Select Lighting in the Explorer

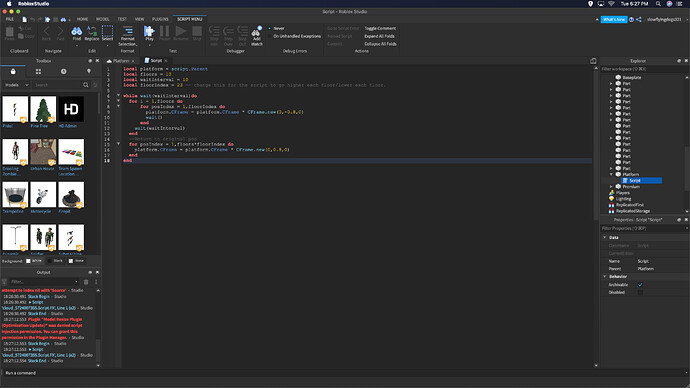tap(623, 199)
